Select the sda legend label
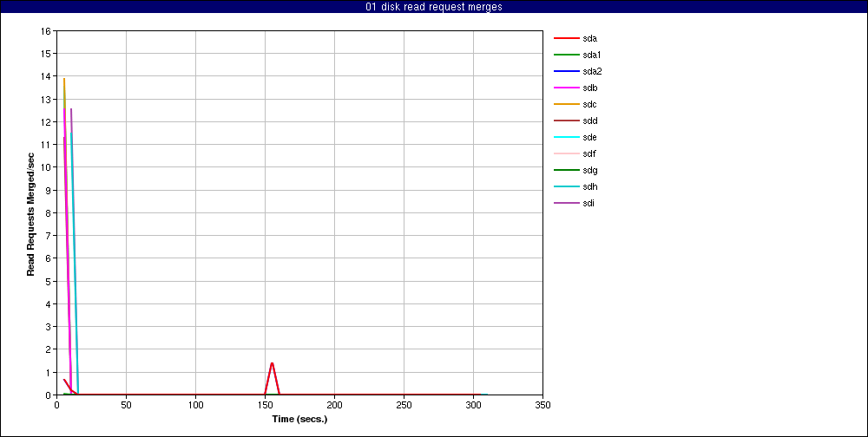 point(590,39)
